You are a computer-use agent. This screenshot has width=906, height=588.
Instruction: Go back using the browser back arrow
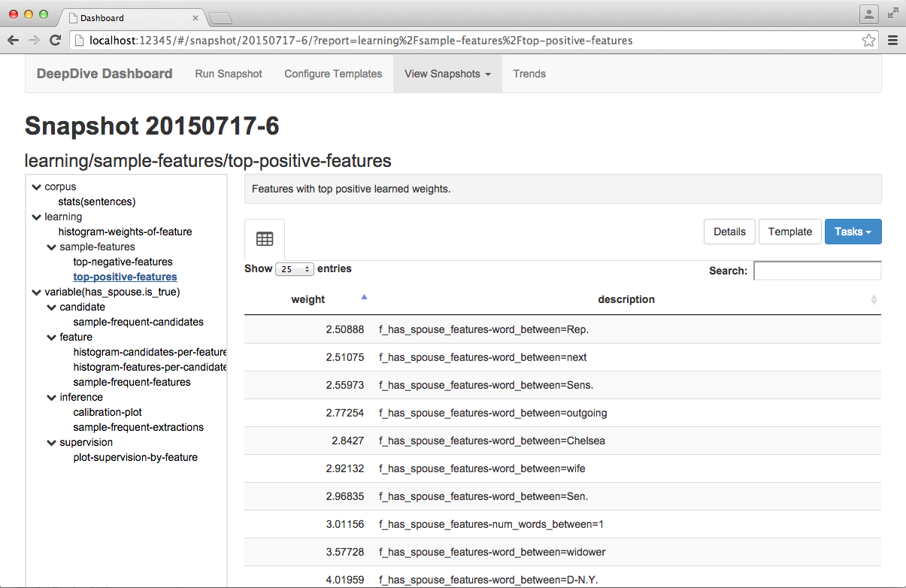14,40
